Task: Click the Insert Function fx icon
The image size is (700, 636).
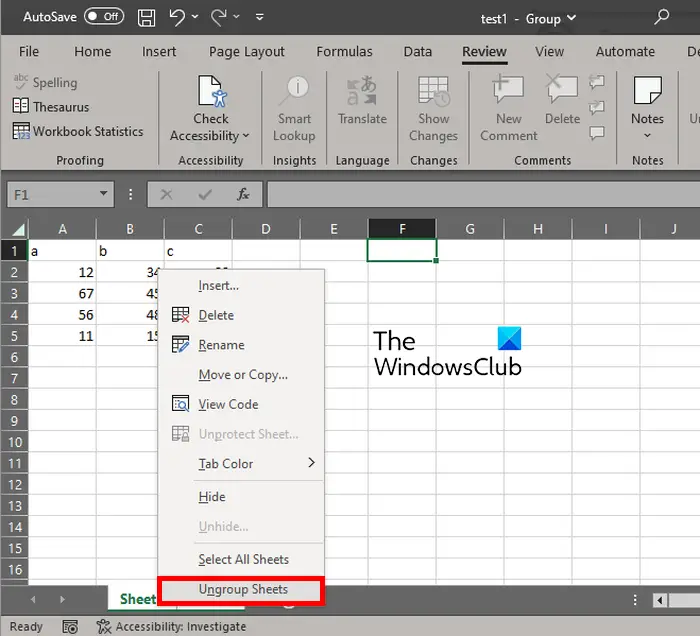Action: [x=243, y=194]
